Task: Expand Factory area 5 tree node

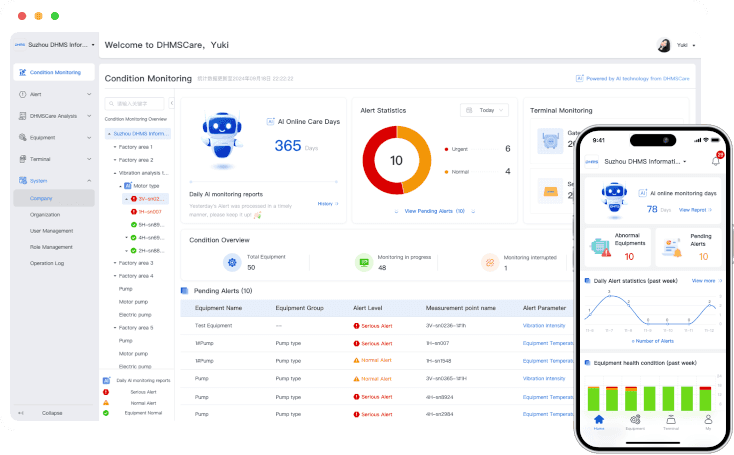Action: pos(115,328)
